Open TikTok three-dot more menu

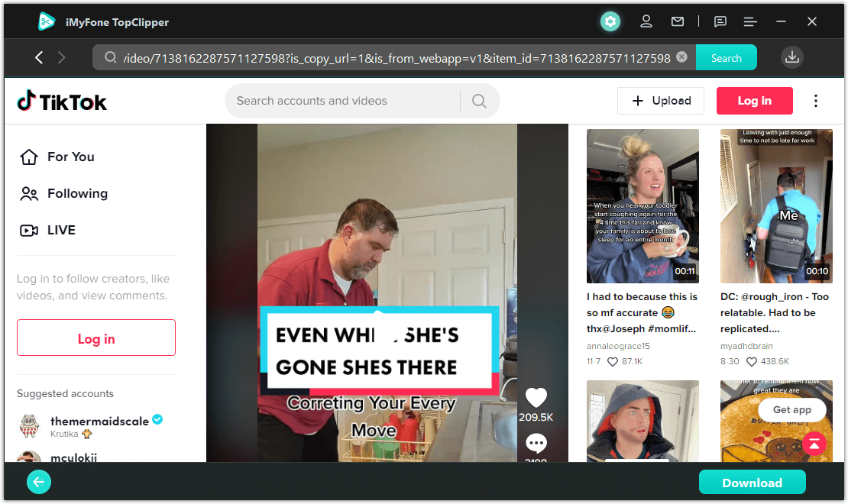click(816, 101)
